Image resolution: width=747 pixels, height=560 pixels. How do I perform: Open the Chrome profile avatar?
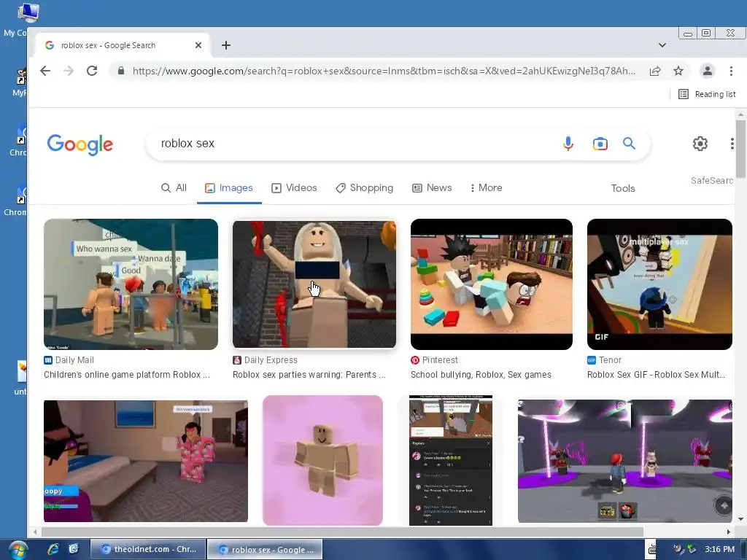(x=708, y=71)
